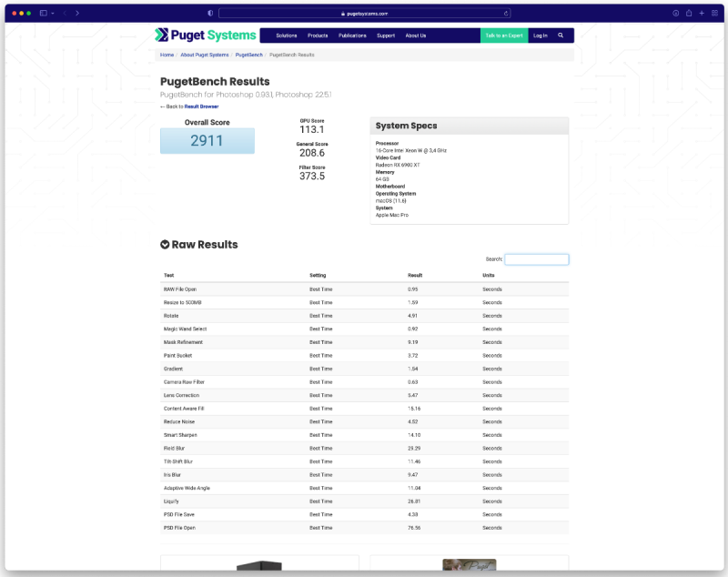
Task: Click the Result Browser back link
Action: (201, 106)
